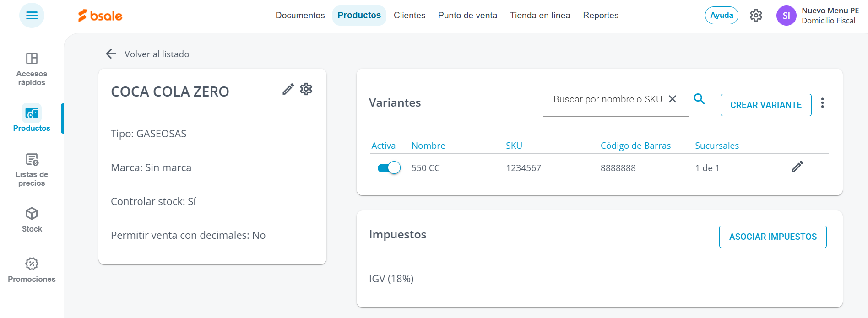Screen dimensions: 868x318
Task: Open the Clientes menu
Action: 409,16
